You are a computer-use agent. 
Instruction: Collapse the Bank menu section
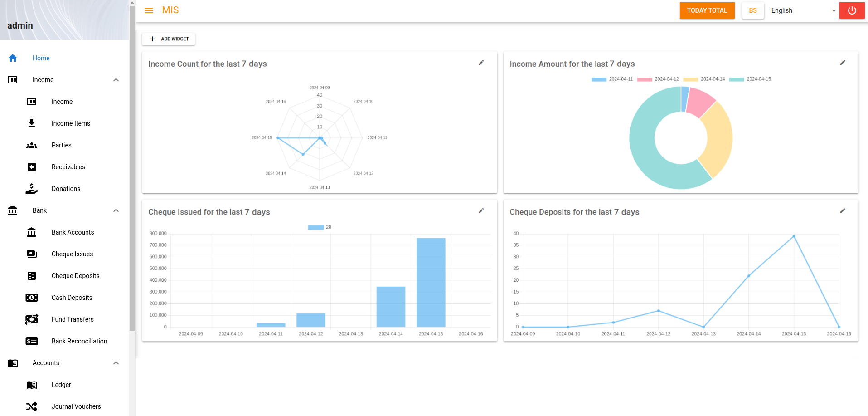point(116,210)
